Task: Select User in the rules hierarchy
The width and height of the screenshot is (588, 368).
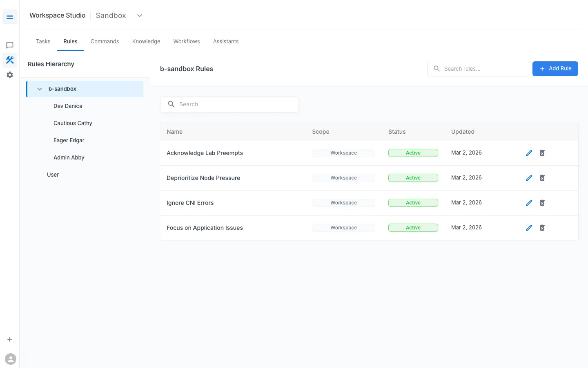Action: (53, 175)
